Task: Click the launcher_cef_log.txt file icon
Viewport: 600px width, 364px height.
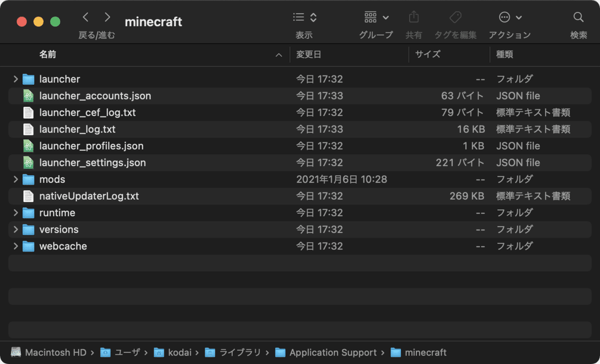Action: pos(28,112)
